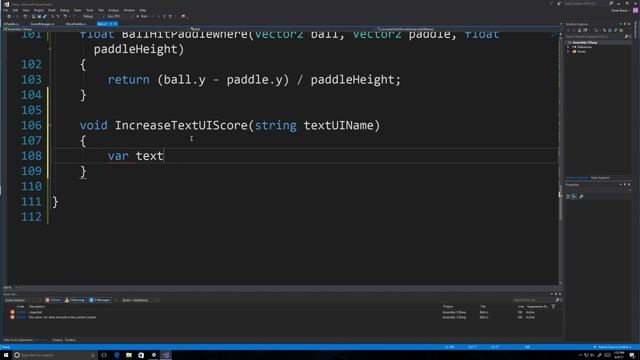Open the Tools menu
Image resolution: width=640 pixels, height=360 pixels.
(x=89, y=10)
